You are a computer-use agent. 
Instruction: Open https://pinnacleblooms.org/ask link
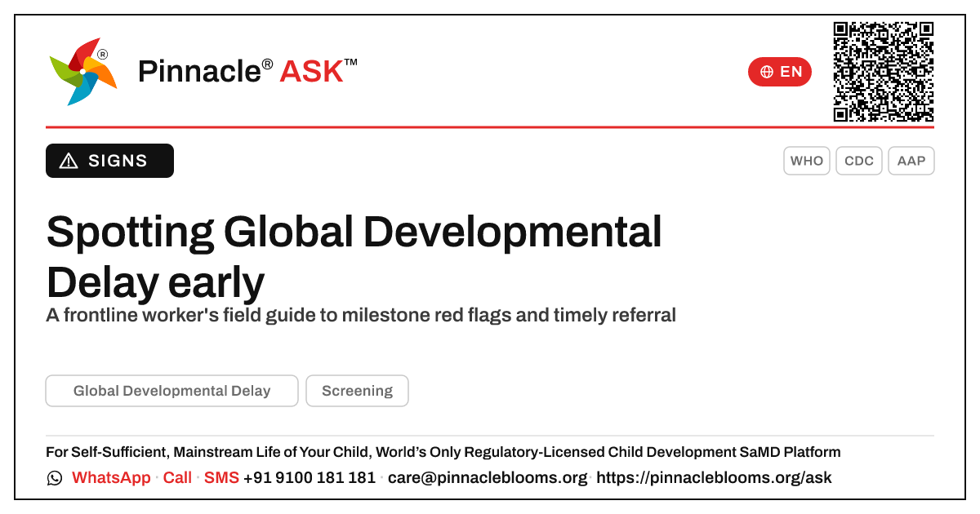coord(715,478)
